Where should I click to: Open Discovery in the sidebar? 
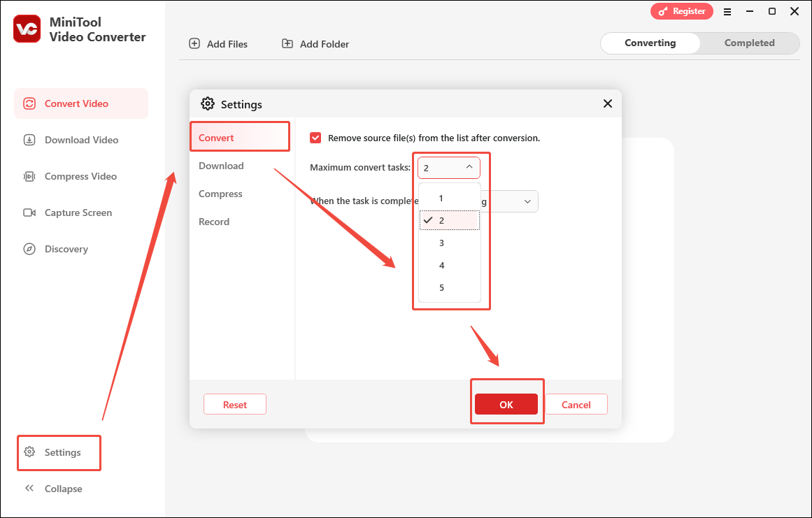[x=81, y=249]
